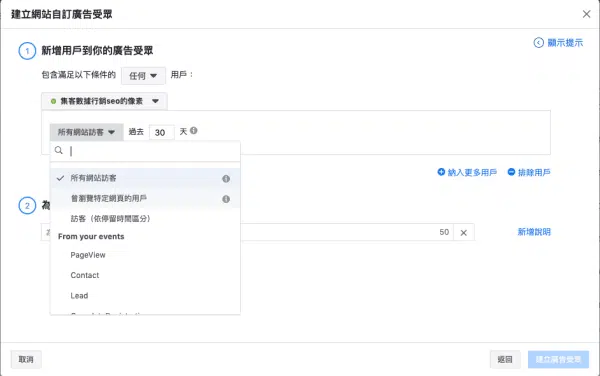The image size is (600, 376).
Task: Click the 顯示提示 show tips link
Action: pos(558,42)
